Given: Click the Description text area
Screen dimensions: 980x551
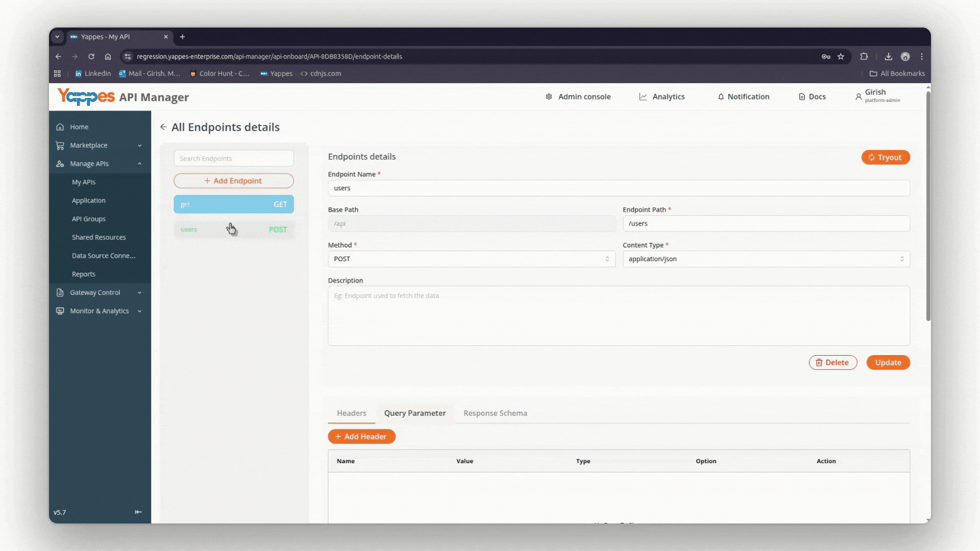Looking at the screenshot, I should tap(619, 316).
